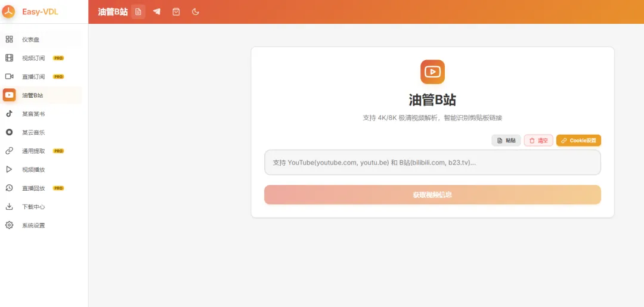This screenshot has width=644, height=307.
Task: Click the 油管B站 header title text
Action: 113,12
